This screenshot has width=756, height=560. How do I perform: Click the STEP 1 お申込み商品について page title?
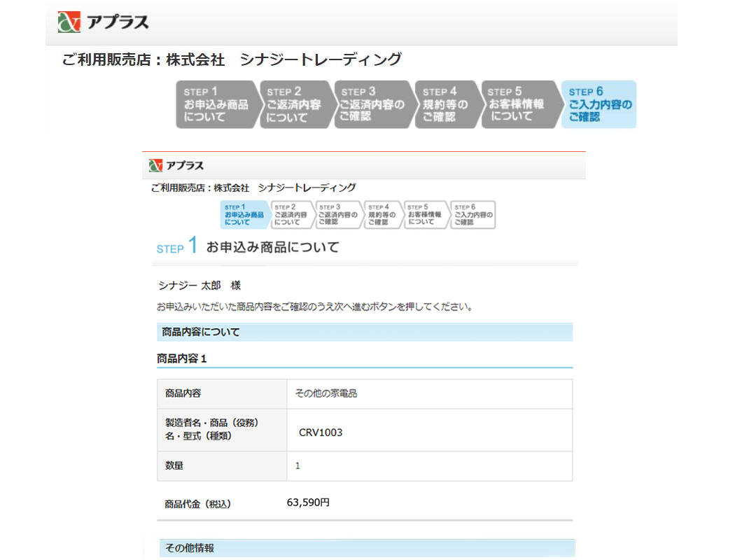point(248,246)
